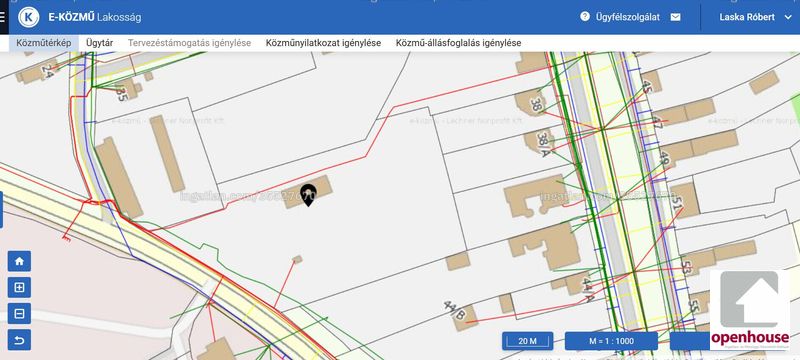The image size is (800, 360).
Task: Open Tervezéstámogatás igénylése tab
Action: 189,43
